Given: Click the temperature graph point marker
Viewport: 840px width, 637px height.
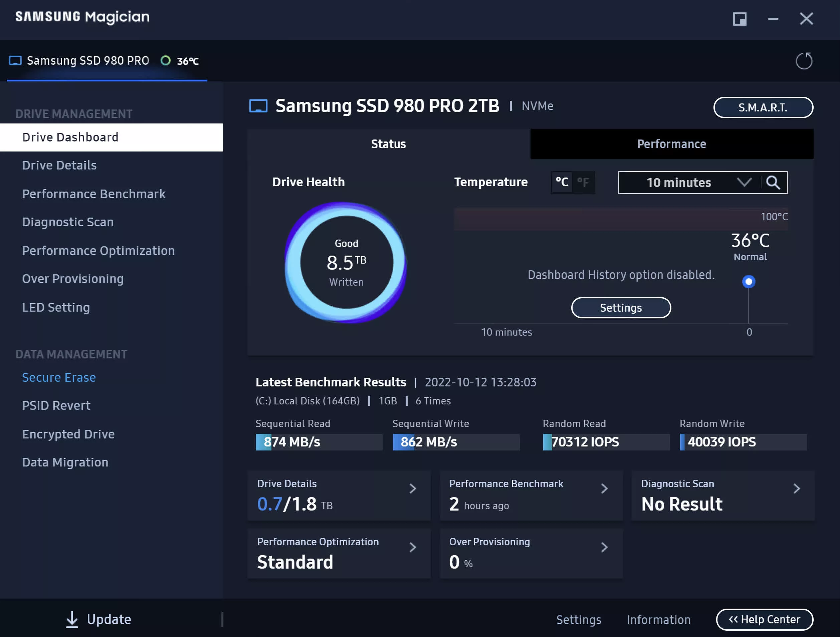Looking at the screenshot, I should point(749,282).
